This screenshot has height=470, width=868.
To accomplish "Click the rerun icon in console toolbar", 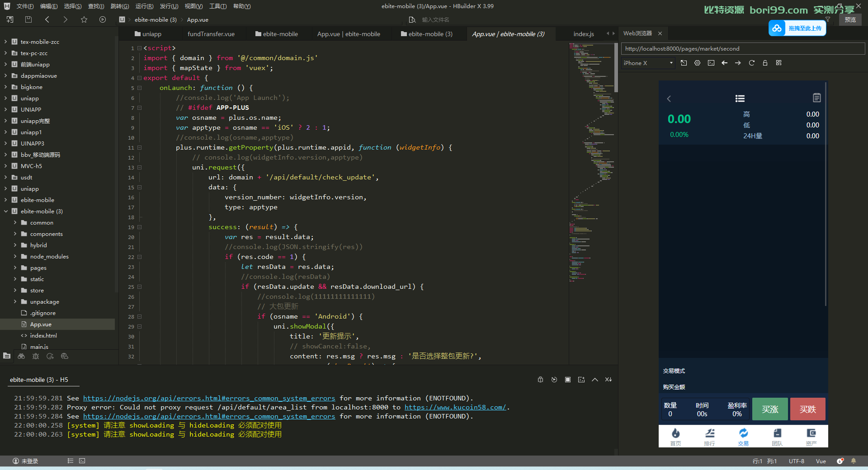I will point(554,380).
